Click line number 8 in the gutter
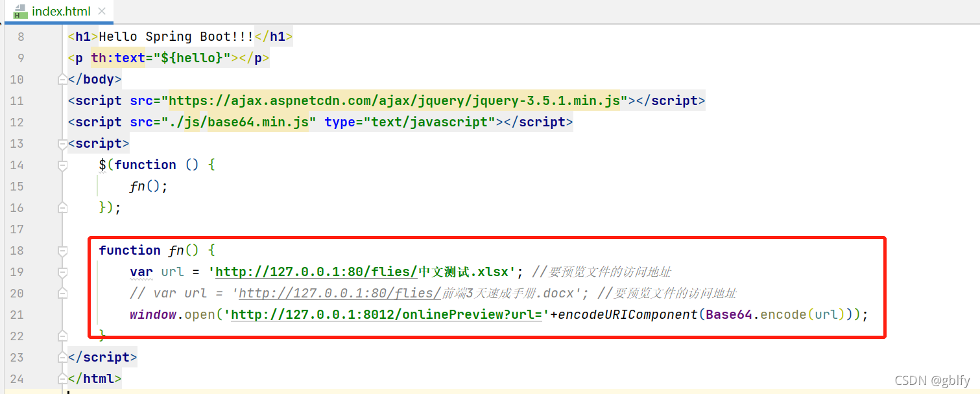 [x=21, y=37]
